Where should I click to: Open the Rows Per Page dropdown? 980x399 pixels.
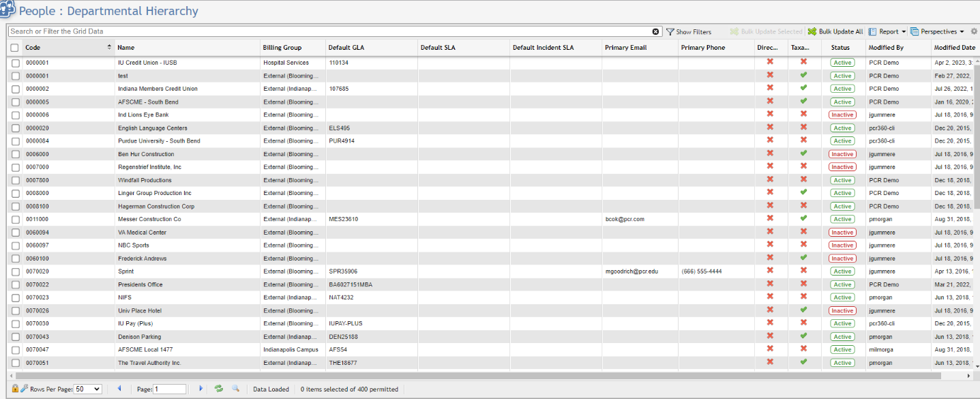87,389
